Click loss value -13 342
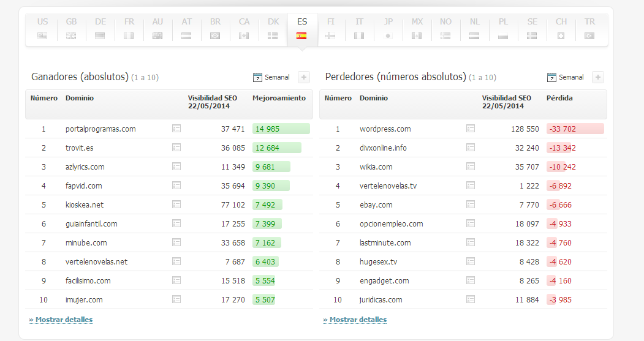 tap(563, 148)
